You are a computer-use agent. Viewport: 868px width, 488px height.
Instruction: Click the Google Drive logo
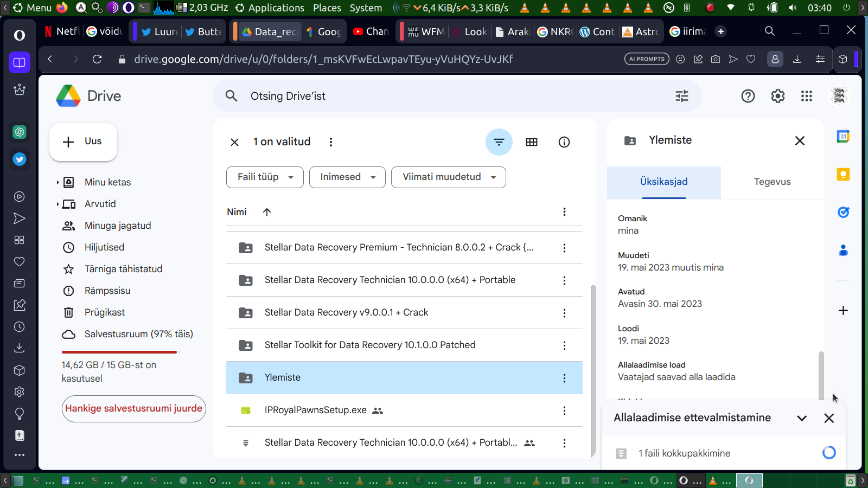click(x=88, y=96)
